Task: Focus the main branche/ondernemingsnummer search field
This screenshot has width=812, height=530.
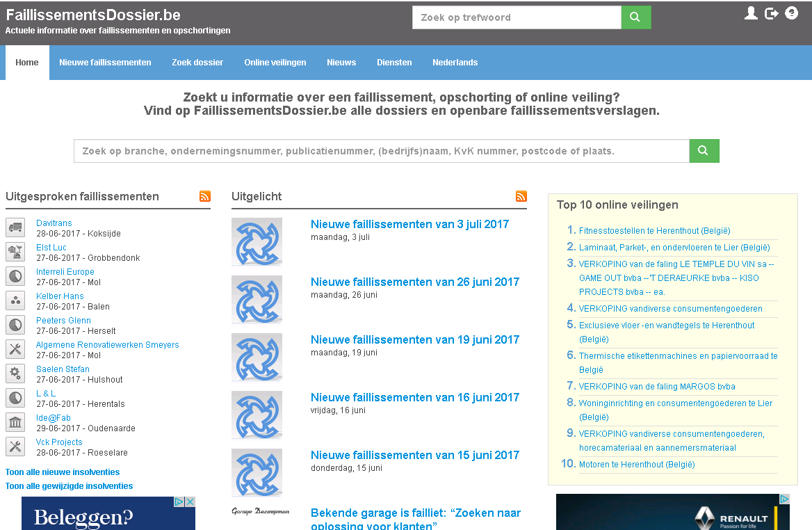Action: 382,151
